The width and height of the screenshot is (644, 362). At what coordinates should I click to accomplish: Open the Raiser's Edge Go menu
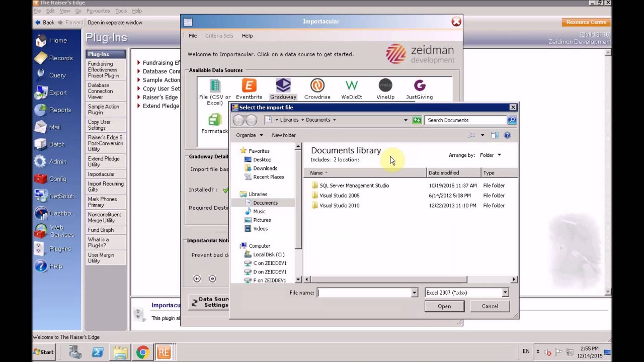click(x=78, y=11)
